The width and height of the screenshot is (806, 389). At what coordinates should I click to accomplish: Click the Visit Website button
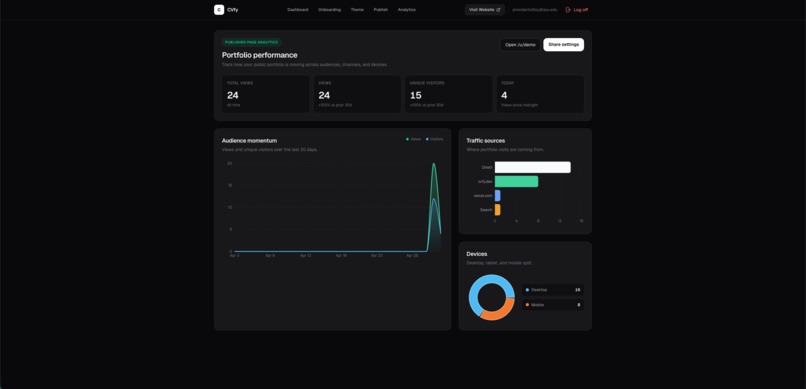485,10
